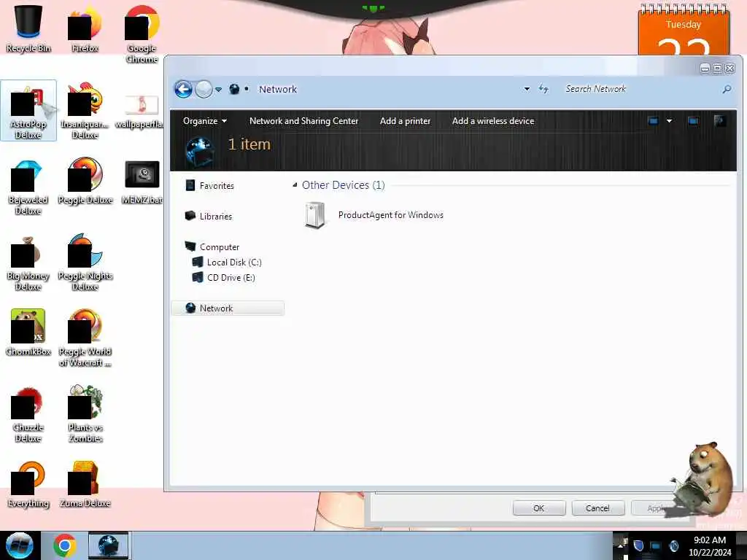This screenshot has height=560, width=747.
Task: Select Network in navigation pane
Action: click(228, 308)
